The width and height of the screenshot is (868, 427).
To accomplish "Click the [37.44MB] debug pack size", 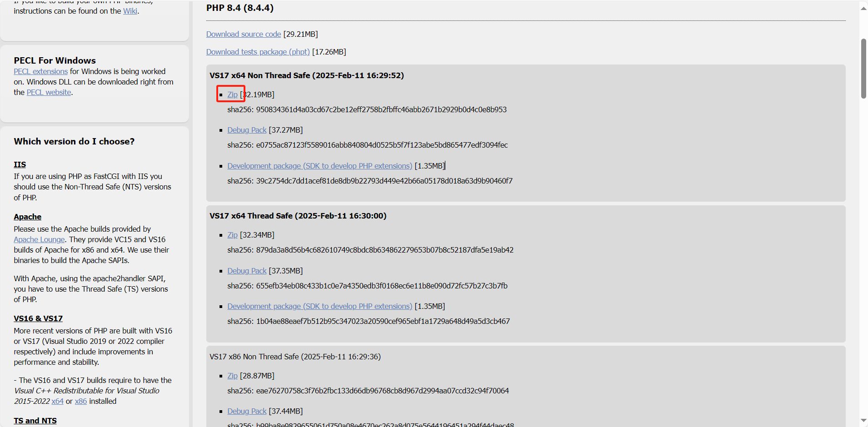I will click(286, 411).
